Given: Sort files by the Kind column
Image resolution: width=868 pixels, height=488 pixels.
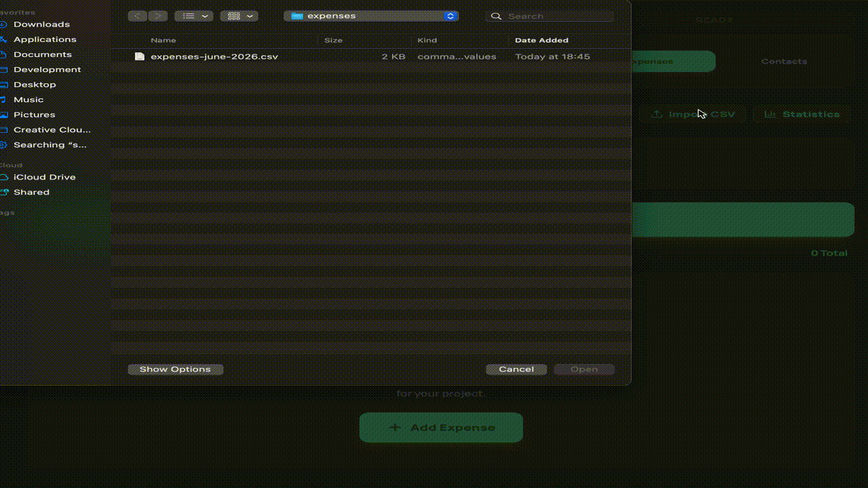Looking at the screenshot, I should pyautogui.click(x=427, y=41).
